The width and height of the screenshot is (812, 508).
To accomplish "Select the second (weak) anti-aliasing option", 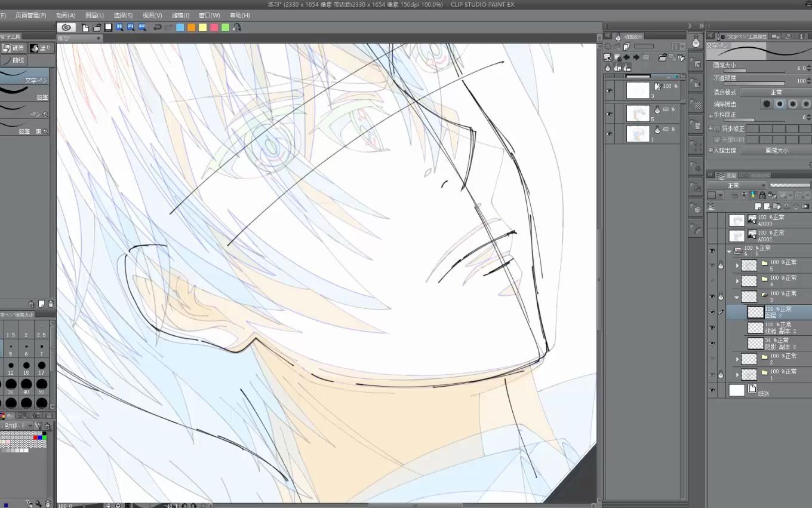I will click(x=780, y=104).
